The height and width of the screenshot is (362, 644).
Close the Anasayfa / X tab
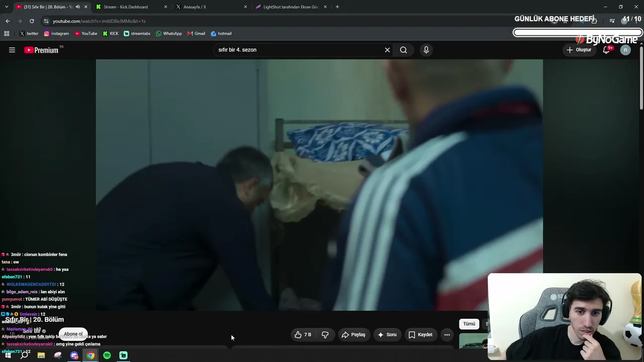tap(246, 7)
